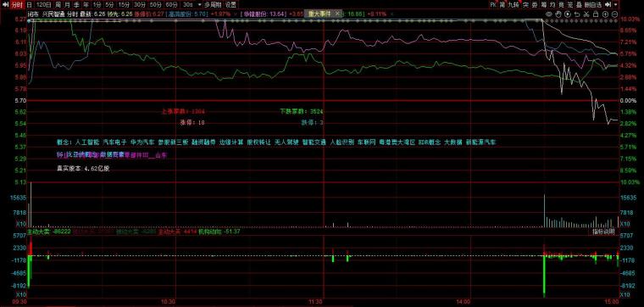
Task: Click the 新能源汽车 concept tag
Action: pyautogui.click(x=481, y=142)
